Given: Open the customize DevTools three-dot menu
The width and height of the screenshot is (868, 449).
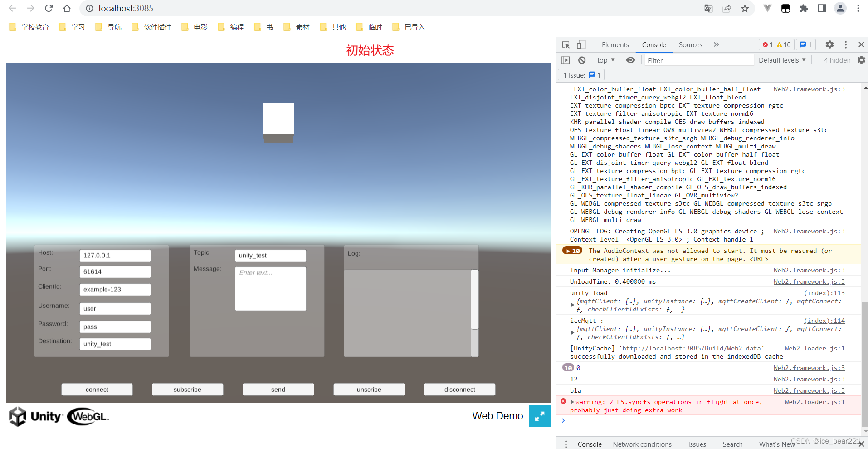Looking at the screenshot, I should tap(846, 44).
